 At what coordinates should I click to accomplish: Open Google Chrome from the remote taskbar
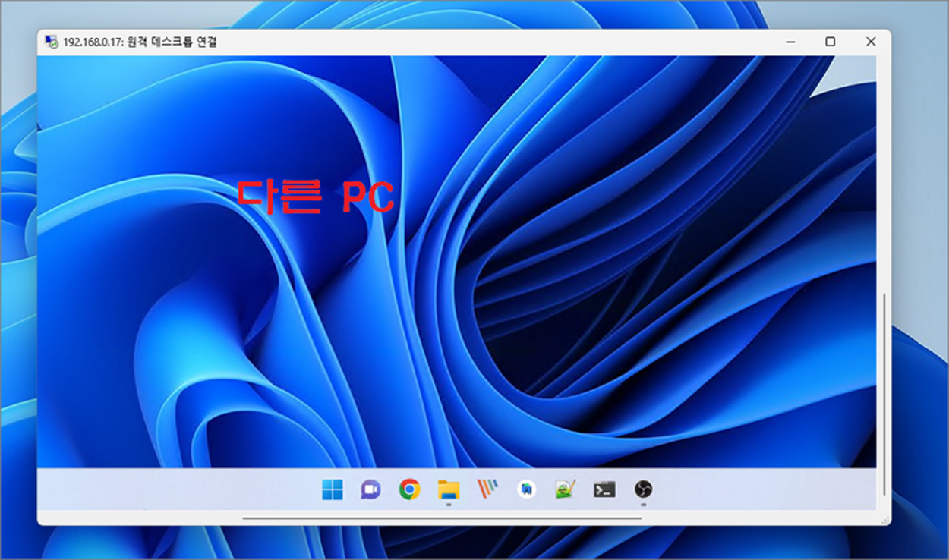pos(409,489)
